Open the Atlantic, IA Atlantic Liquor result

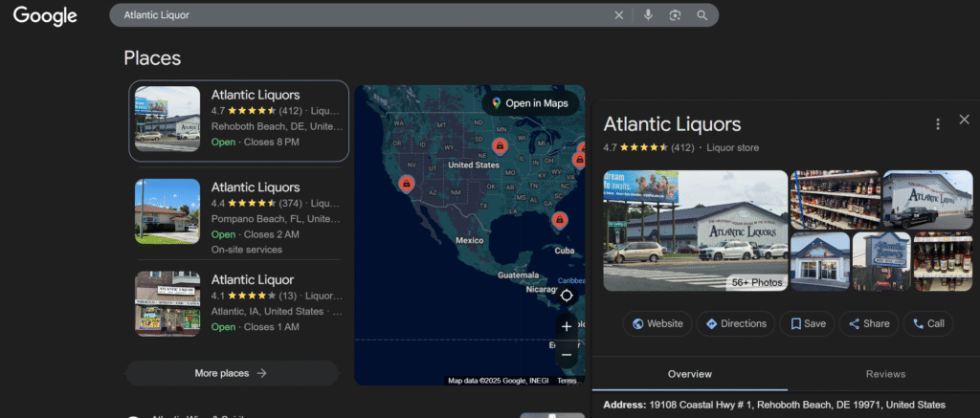tap(238, 303)
